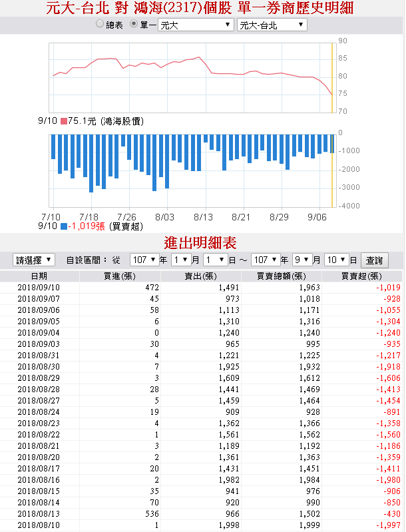The height and width of the screenshot is (532, 406).
Task: Click the date cell 2018/09/04
Action: point(39,333)
